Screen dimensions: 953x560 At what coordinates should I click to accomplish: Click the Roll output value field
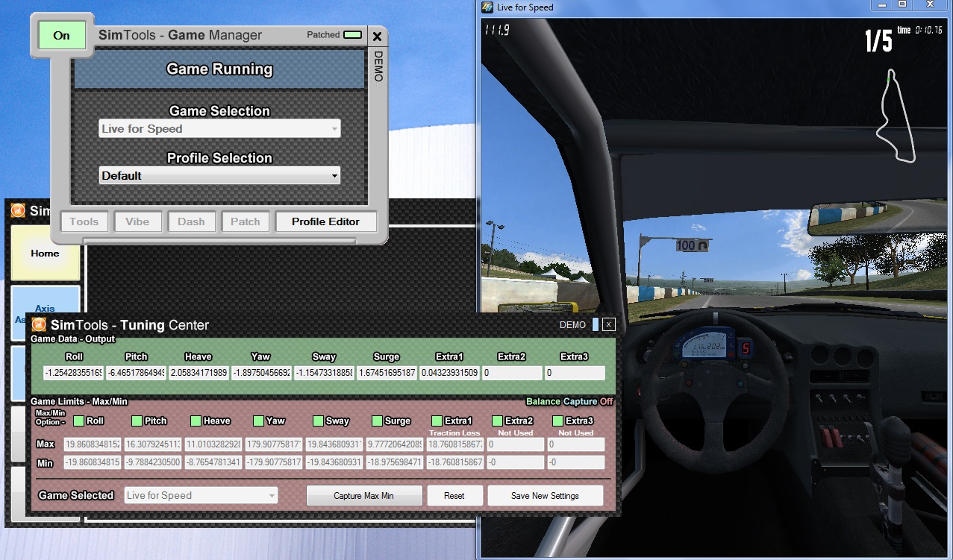[x=73, y=373]
